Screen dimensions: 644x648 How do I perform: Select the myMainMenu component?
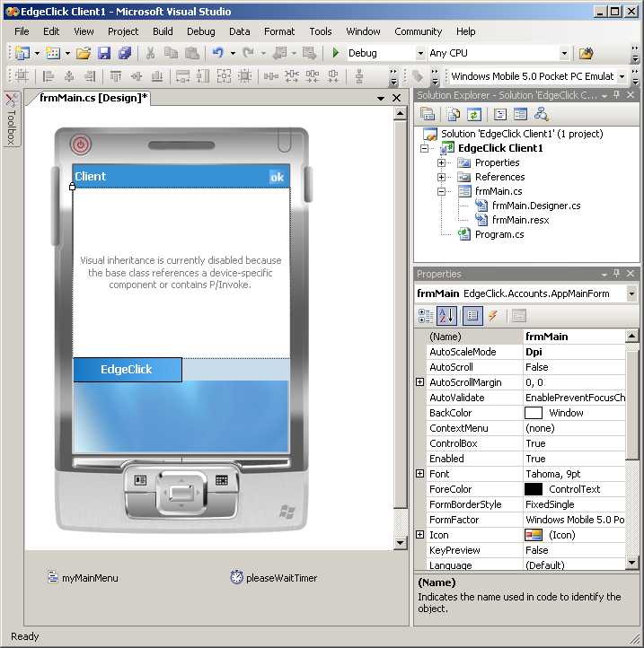84,577
